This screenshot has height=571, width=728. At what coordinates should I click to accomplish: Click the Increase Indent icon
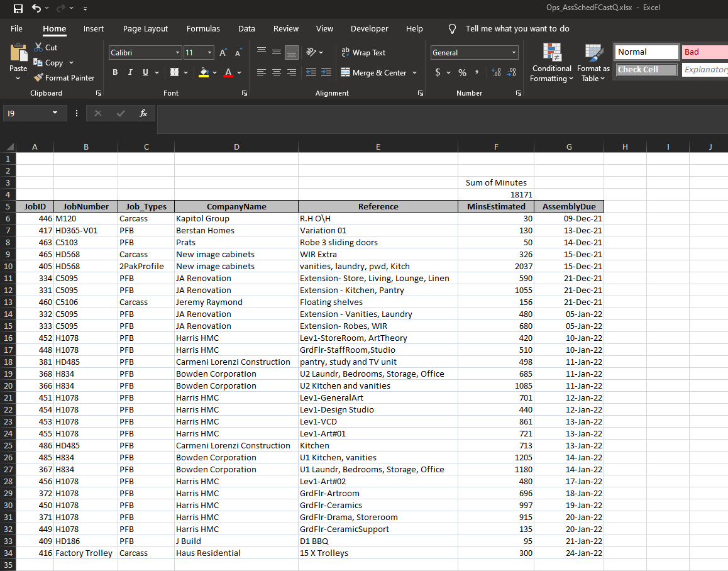coord(326,73)
